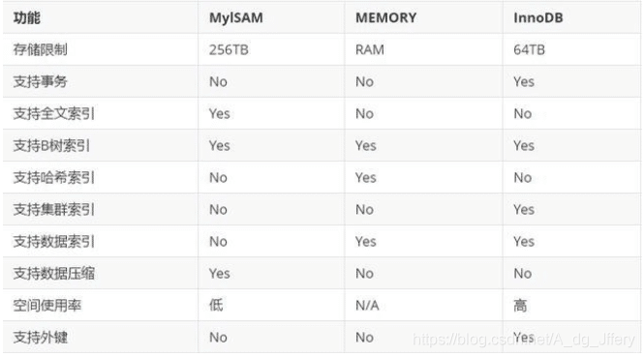Click the 支持哈希索引 row label
Viewport: 644px width, 357px height.
tap(54, 178)
